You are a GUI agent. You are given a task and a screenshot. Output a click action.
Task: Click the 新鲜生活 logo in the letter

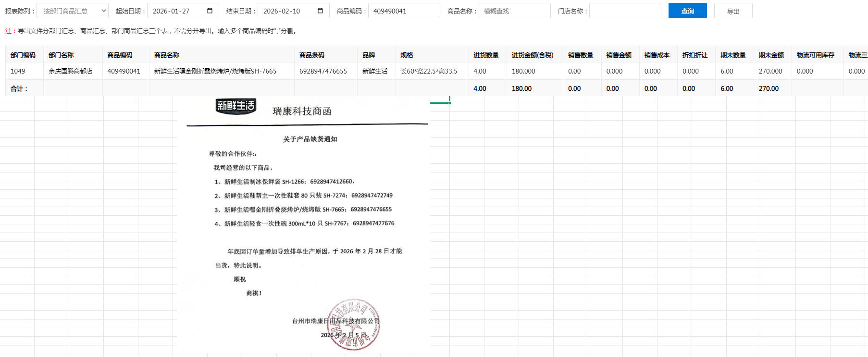[x=236, y=106]
